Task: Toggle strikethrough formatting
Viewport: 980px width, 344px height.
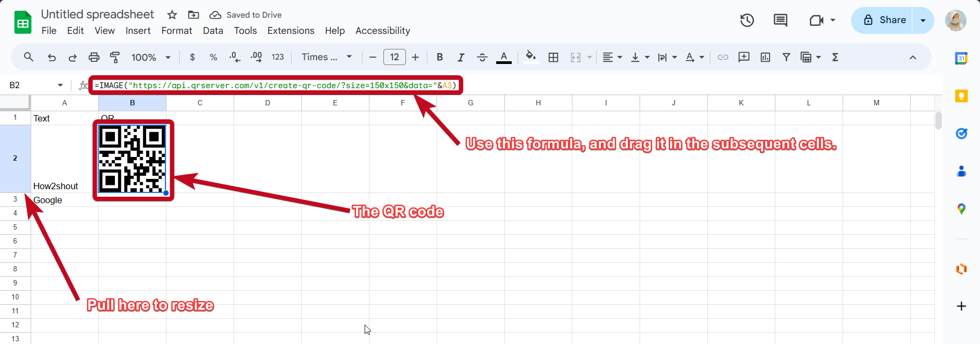Action: coord(482,57)
